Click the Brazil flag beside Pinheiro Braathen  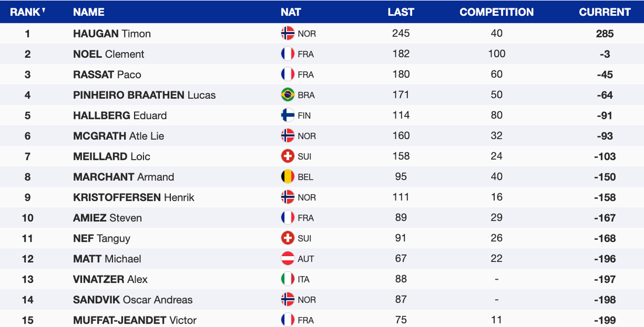[287, 95]
